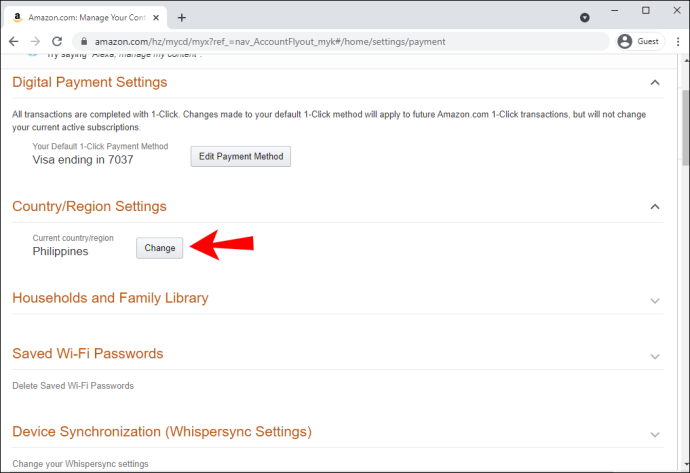Expand Device Synchronization chevron
Viewport: 690px width, 473px height.
click(655, 435)
